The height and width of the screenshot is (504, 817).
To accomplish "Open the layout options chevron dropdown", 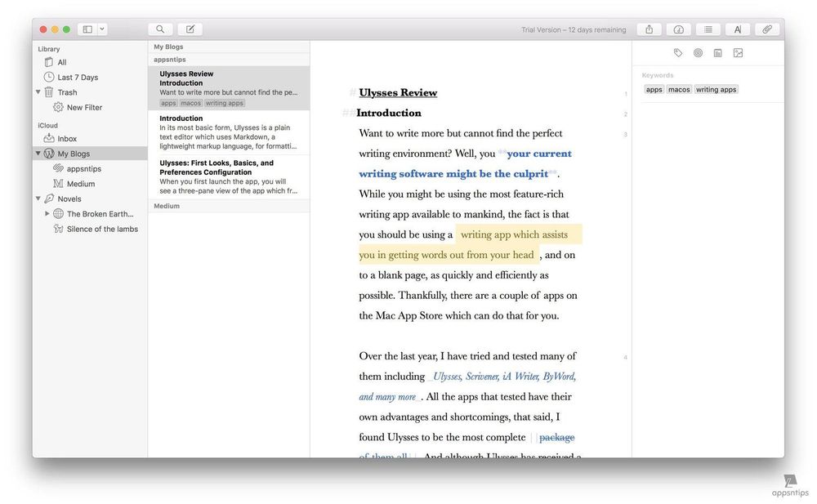I will pyautogui.click(x=100, y=29).
